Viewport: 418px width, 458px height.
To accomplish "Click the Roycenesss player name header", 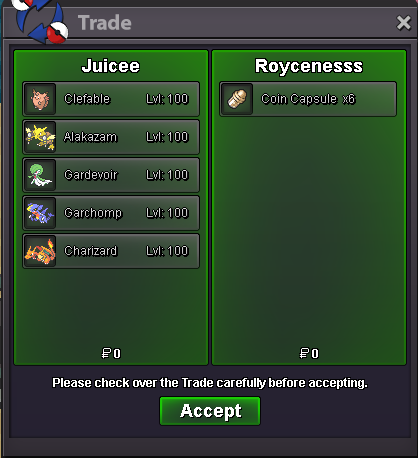I will point(309,66).
